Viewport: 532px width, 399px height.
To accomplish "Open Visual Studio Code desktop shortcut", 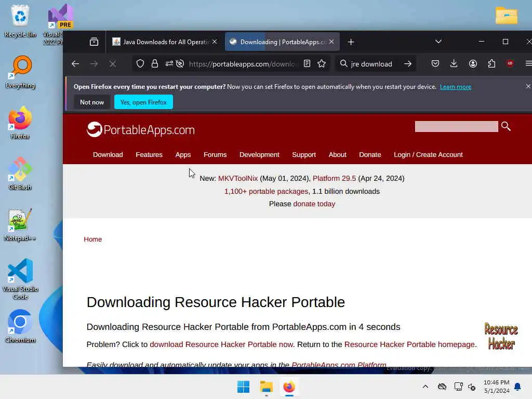I will tap(20, 279).
